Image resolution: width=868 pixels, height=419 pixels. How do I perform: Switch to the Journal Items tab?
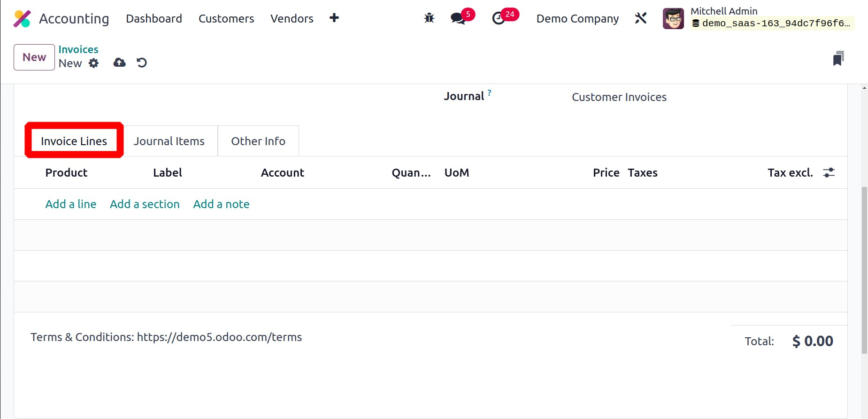pos(169,141)
